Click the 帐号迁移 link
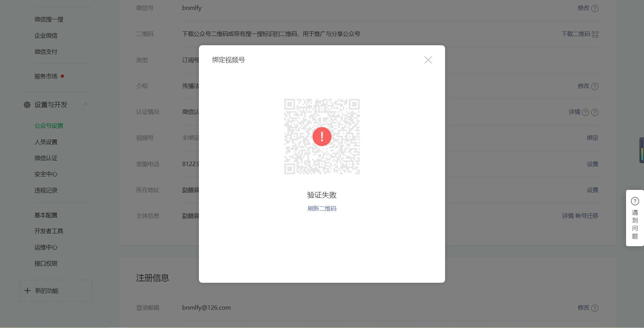The width and height of the screenshot is (644, 328). [587, 216]
